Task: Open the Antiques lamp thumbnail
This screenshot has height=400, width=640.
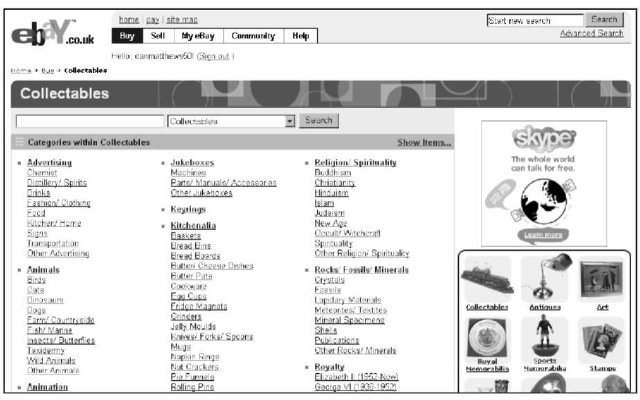Action: click(546, 278)
